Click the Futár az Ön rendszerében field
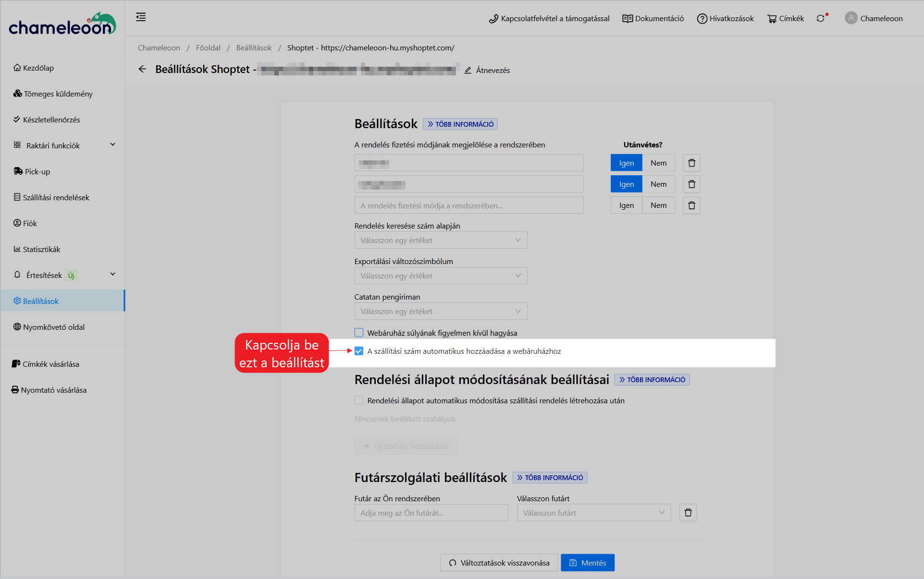 click(431, 513)
